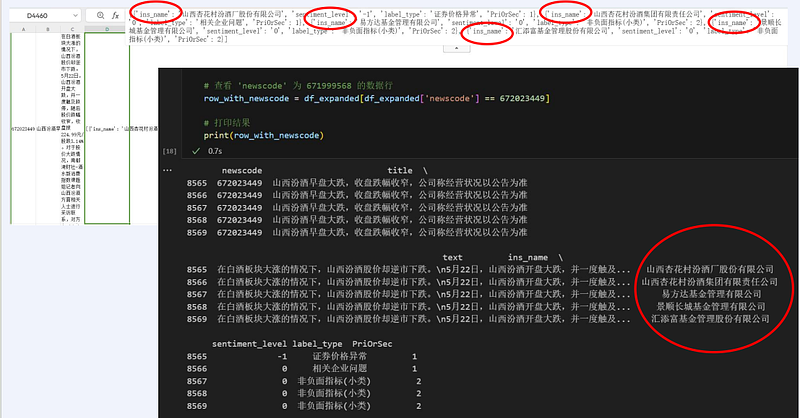800x418 pixels.
Task: Click the newscode value in output row 8568
Action: tap(239, 220)
